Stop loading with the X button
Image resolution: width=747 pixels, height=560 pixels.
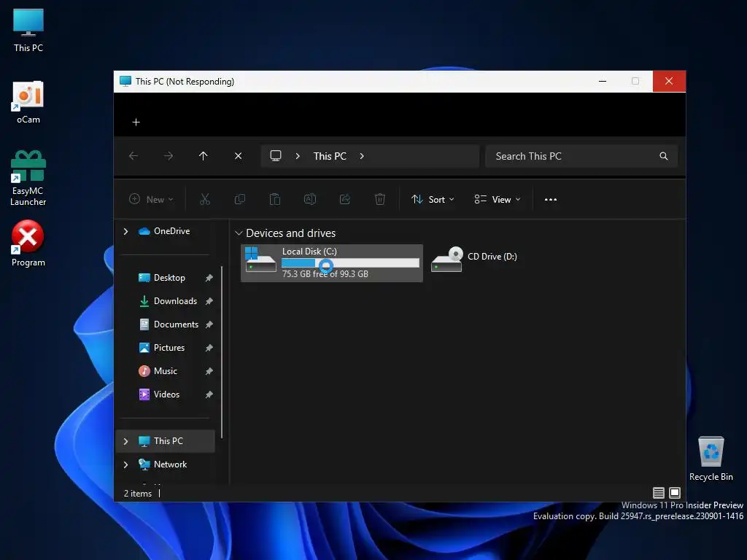click(x=239, y=156)
